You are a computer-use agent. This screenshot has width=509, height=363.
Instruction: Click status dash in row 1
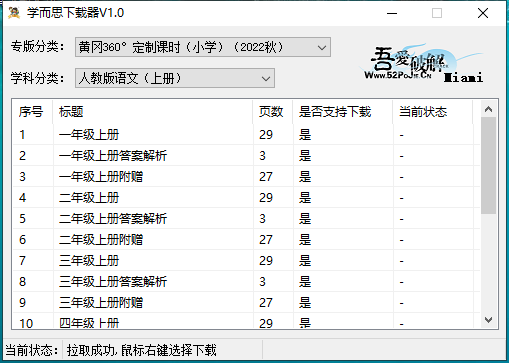click(x=402, y=135)
